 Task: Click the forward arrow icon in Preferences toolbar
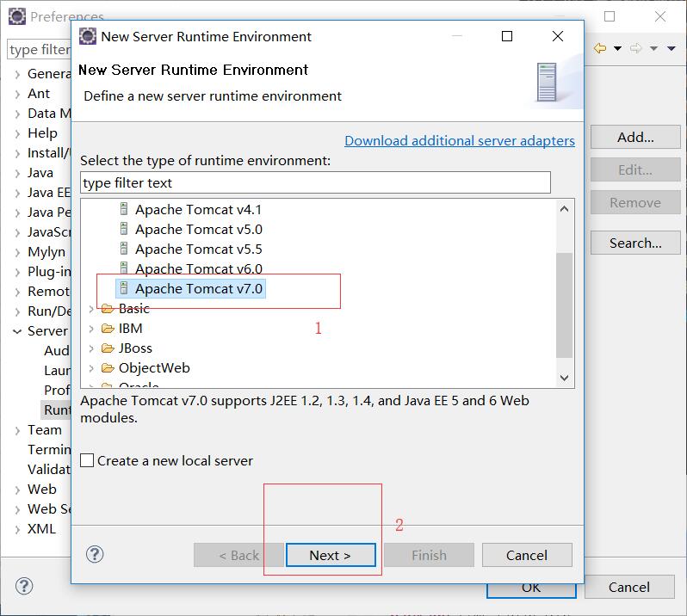click(x=635, y=48)
